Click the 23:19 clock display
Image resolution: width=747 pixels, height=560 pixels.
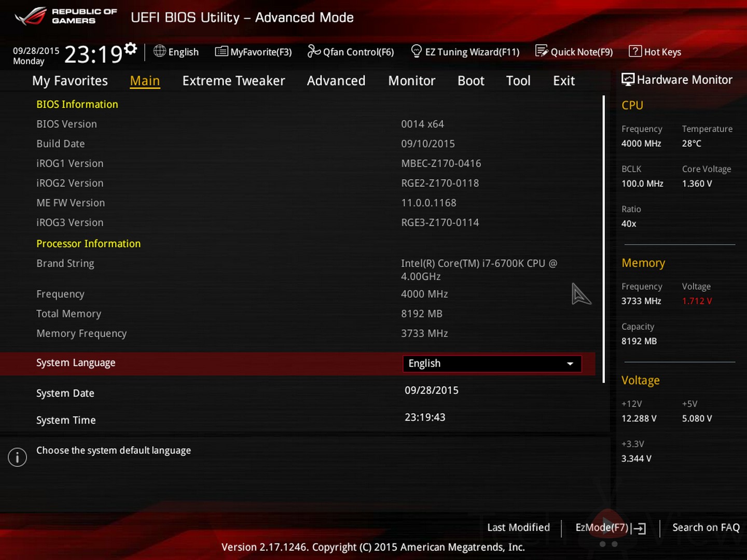(93, 54)
